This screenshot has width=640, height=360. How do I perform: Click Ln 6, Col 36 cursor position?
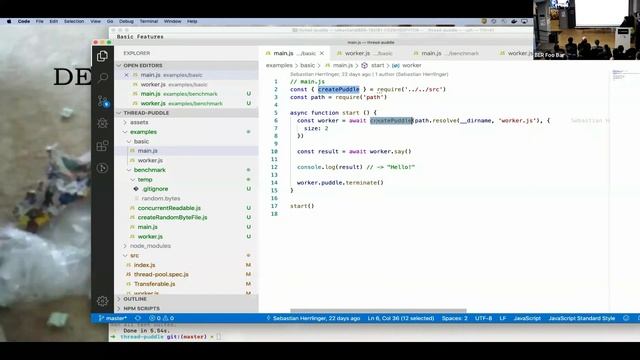click(401, 318)
